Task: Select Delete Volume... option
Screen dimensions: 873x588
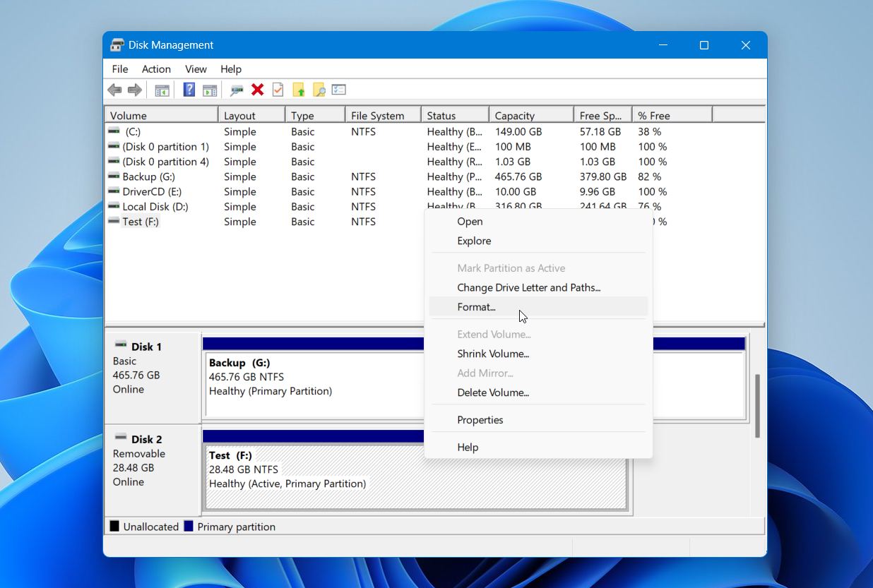Action: 538,392
